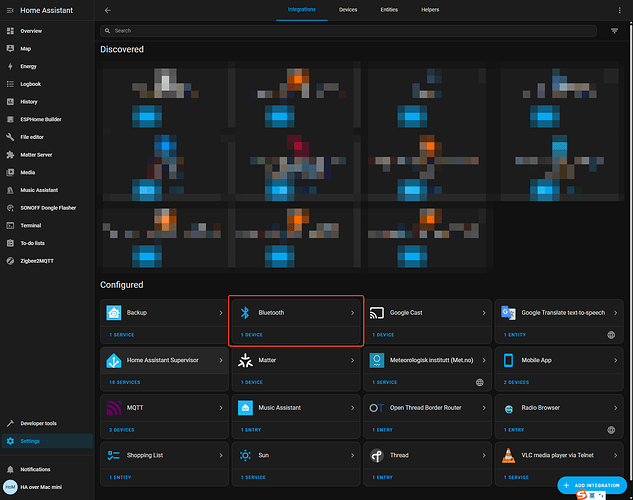Collapse the sidebar with the hamburger icon
Image resolution: width=633 pixels, height=500 pixels.
tap(10, 10)
